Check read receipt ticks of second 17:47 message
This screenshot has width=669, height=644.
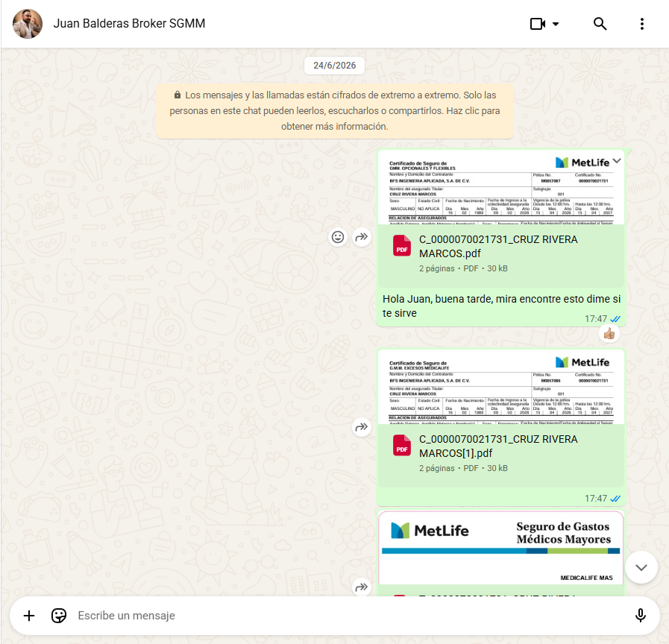click(615, 499)
